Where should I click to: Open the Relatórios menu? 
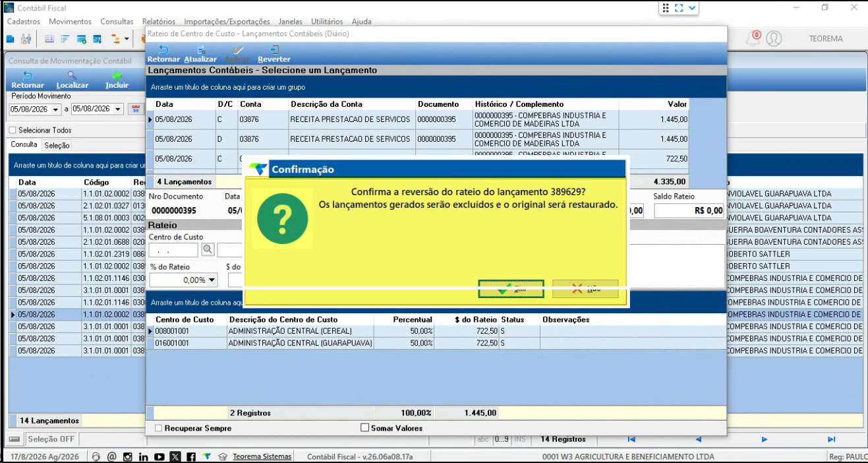pos(159,22)
